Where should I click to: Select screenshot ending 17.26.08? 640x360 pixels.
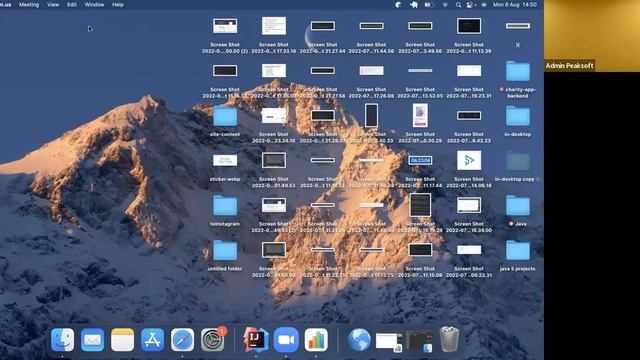pyautogui.click(x=371, y=71)
